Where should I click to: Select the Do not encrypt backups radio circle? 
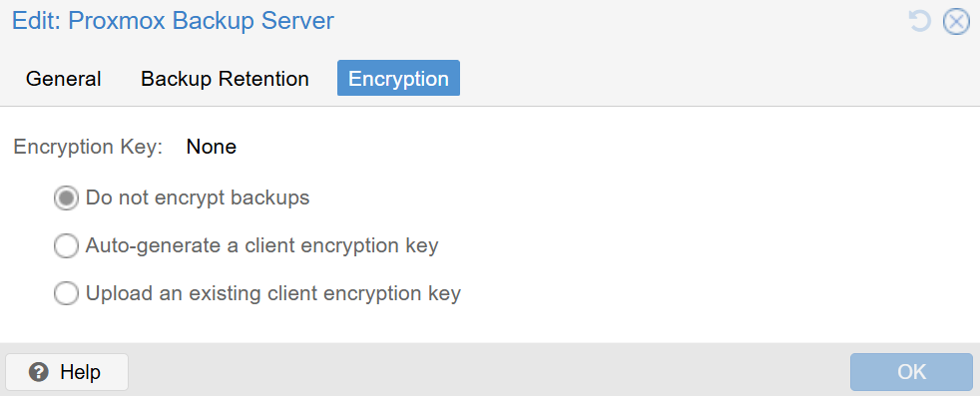tap(66, 198)
